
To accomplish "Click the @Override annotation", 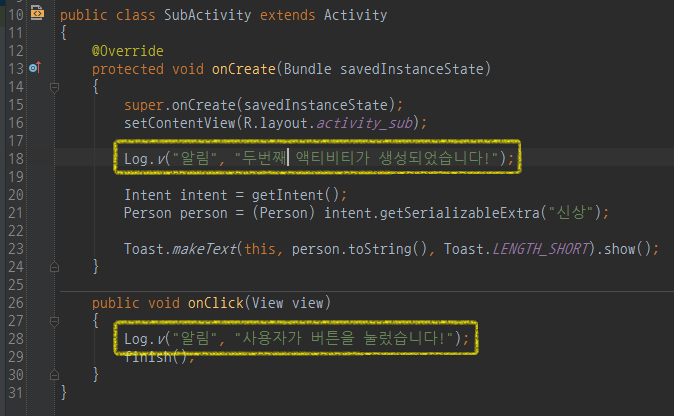I will click(x=128, y=51).
